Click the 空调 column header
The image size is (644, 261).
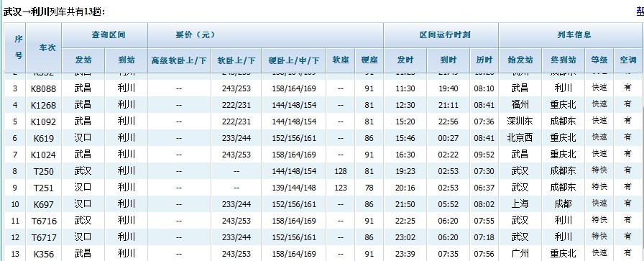pyautogui.click(x=628, y=60)
